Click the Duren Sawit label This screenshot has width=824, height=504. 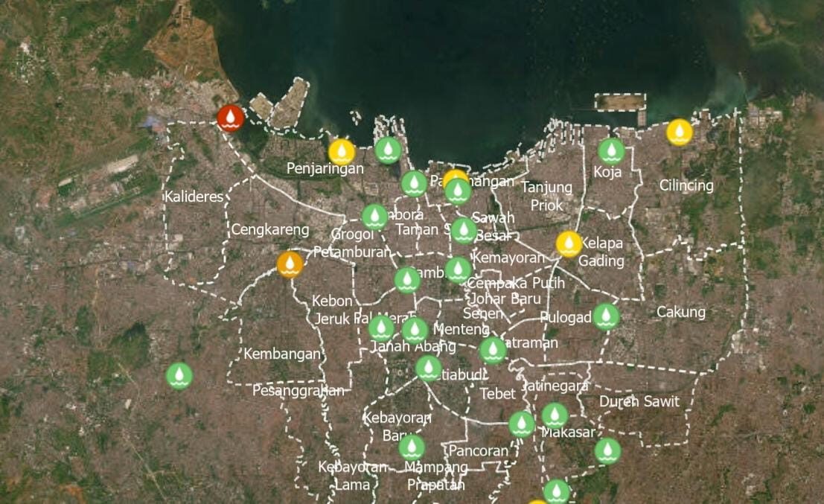[639, 401]
